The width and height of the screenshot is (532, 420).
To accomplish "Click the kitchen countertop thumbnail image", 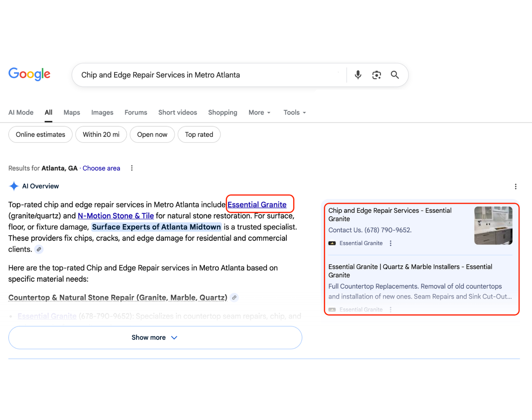I will pyautogui.click(x=493, y=225).
